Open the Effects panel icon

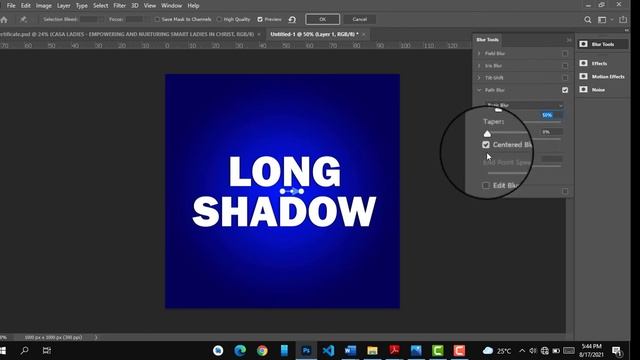tap(584, 63)
